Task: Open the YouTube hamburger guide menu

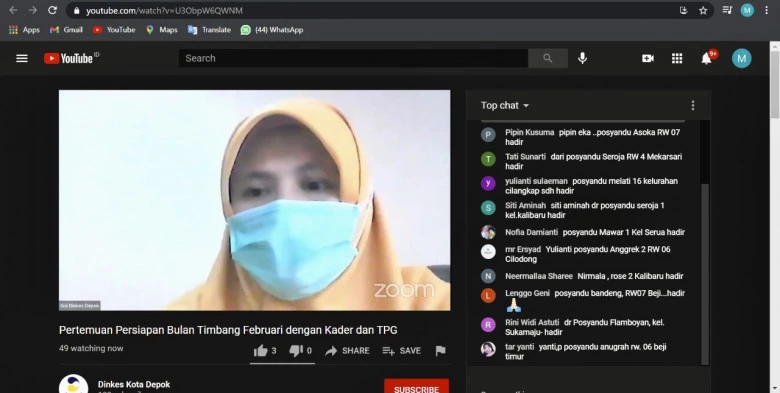Action: (x=22, y=59)
